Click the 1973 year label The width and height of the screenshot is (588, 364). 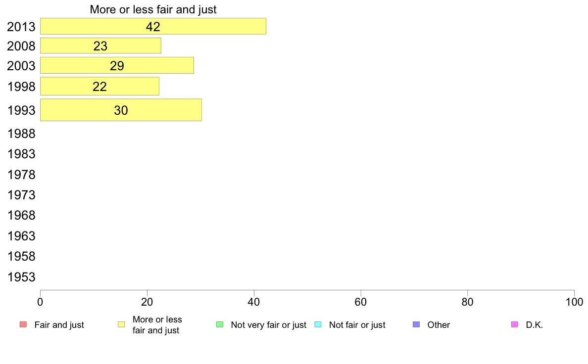21,195
